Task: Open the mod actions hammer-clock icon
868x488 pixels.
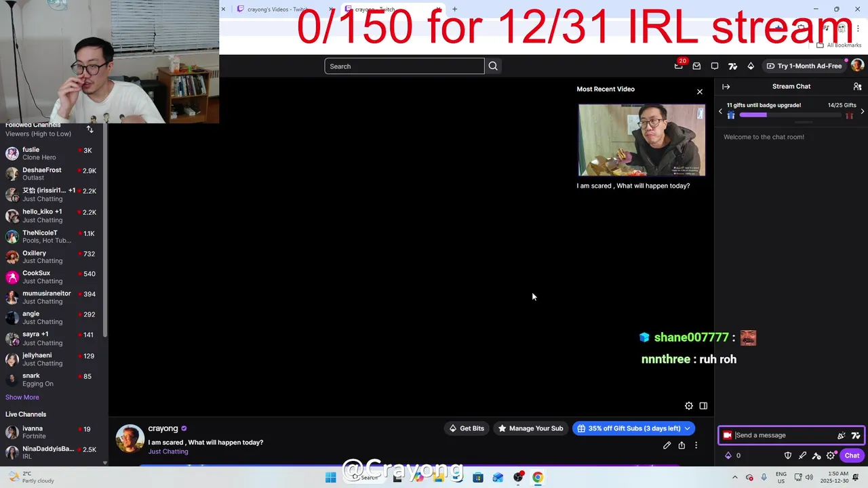Action: pyautogui.click(x=816, y=455)
